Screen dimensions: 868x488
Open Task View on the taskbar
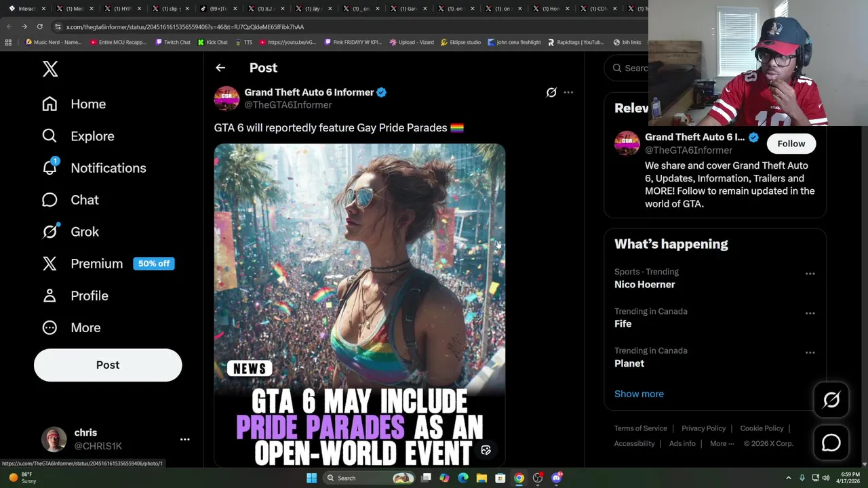tap(426, 478)
